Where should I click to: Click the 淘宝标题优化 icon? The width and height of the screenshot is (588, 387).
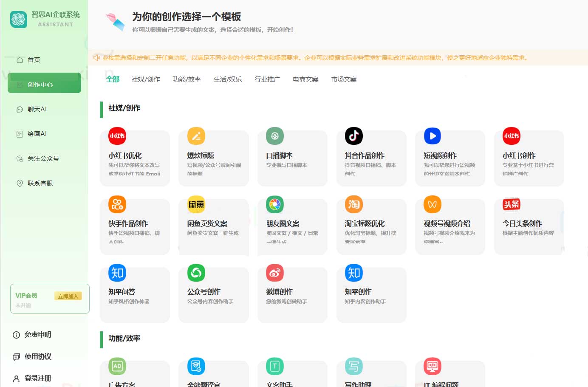tap(354, 204)
